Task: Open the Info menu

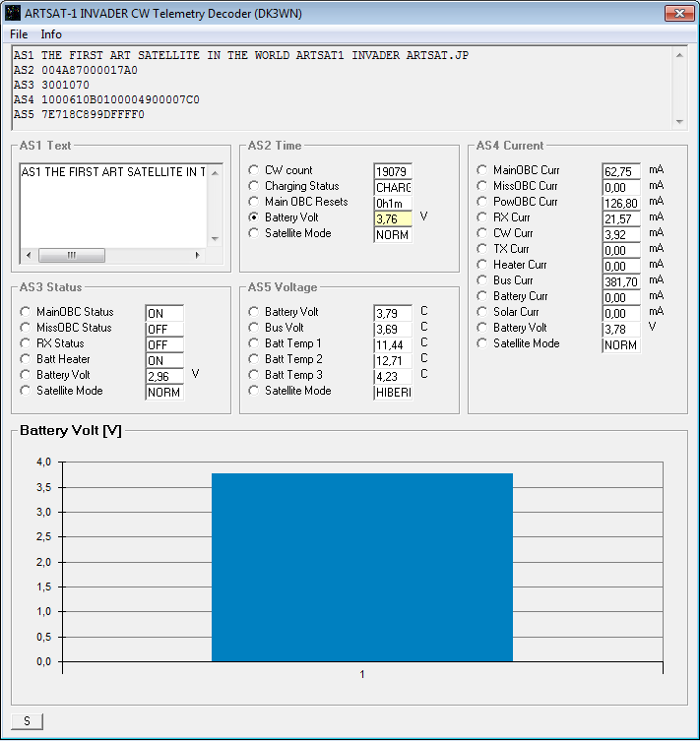Action: [x=51, y=34]
